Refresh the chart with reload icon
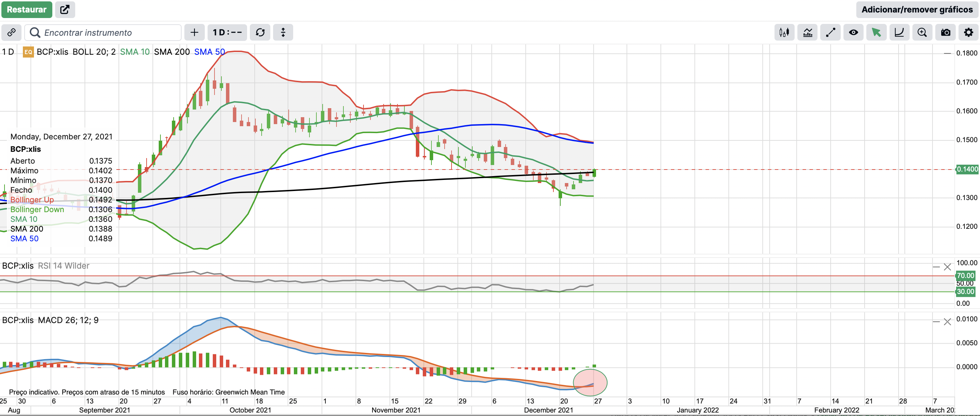 point(260,32)
